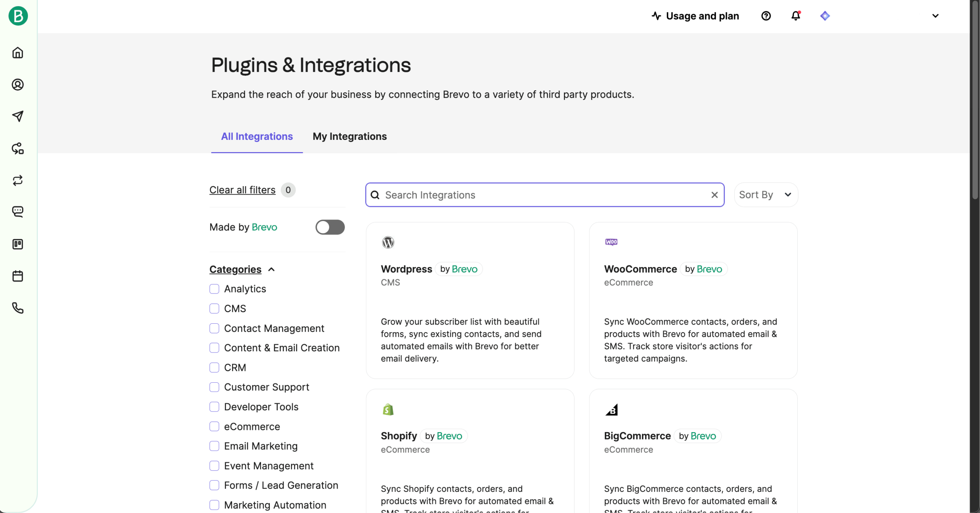The width and height of the screenshot is (980, 513).
Task: Click the Shopify logo icon
Action: pos(388,410)
